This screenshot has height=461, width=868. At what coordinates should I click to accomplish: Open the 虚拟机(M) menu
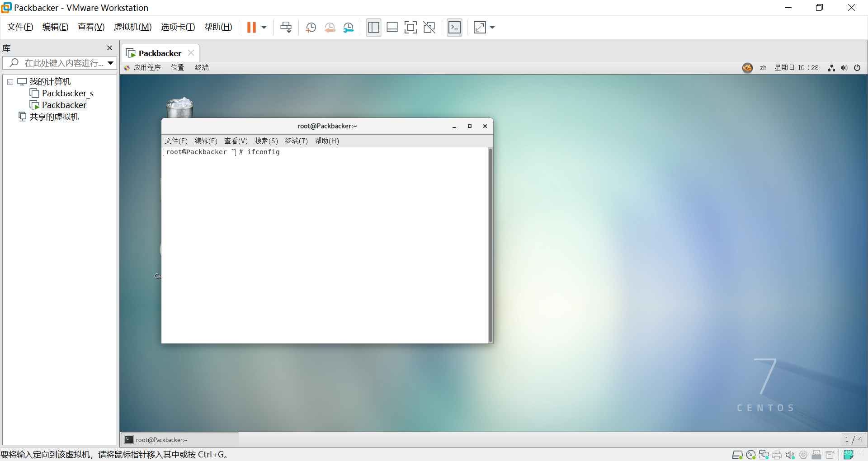132,27
